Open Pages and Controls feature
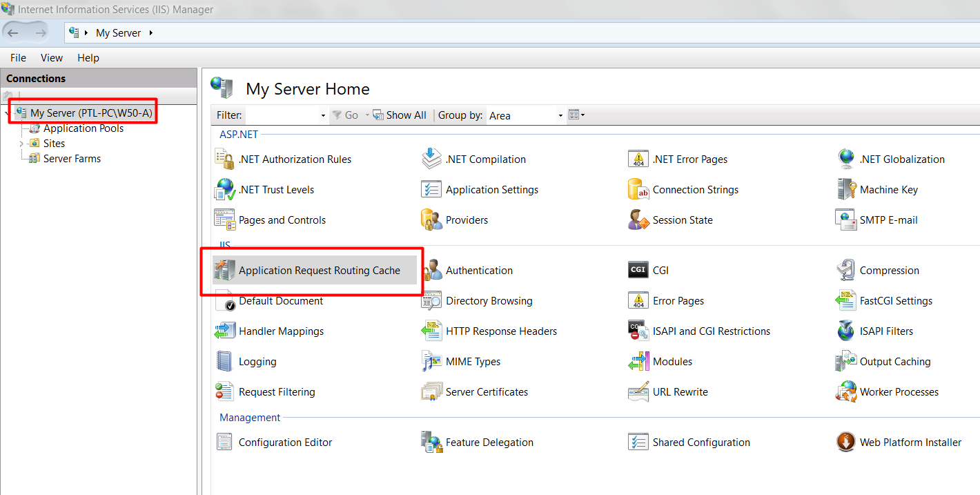This screenshot has width=980, height=495. coord(271,220)
